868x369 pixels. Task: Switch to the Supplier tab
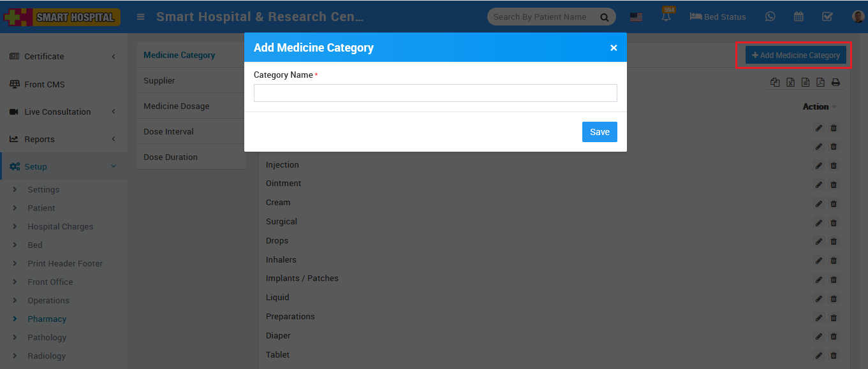click(x=159, y=81)
